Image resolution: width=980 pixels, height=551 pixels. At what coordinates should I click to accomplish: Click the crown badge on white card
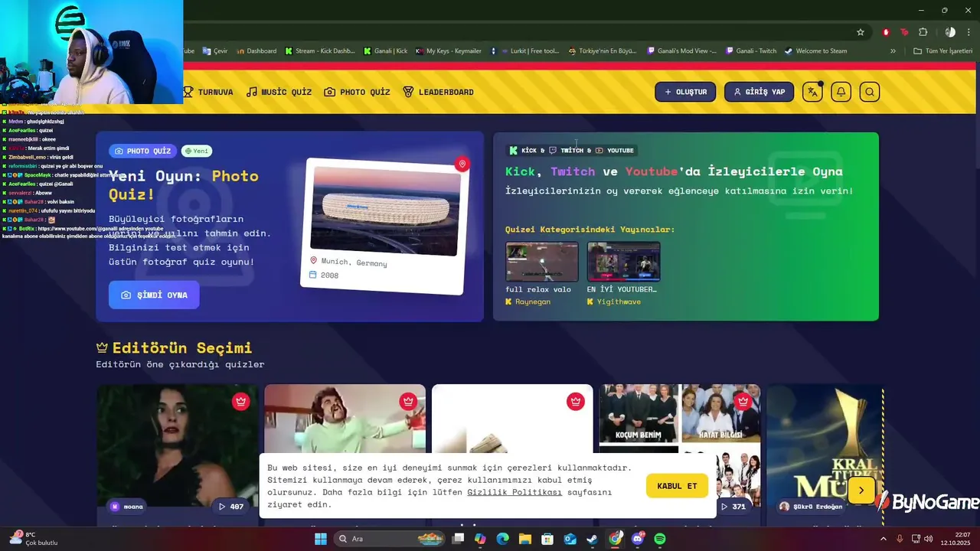pyautogui.click(x=575, y=401)
